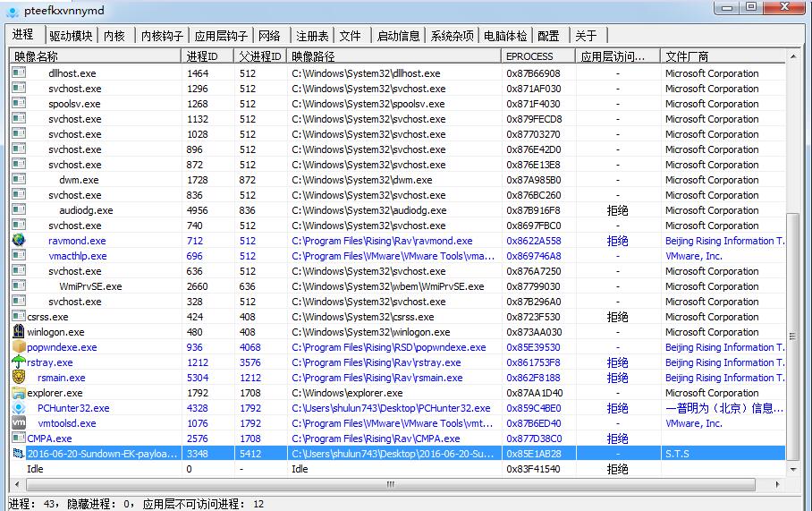
Task: Open the 内核 tab
Action: [114, 36]
